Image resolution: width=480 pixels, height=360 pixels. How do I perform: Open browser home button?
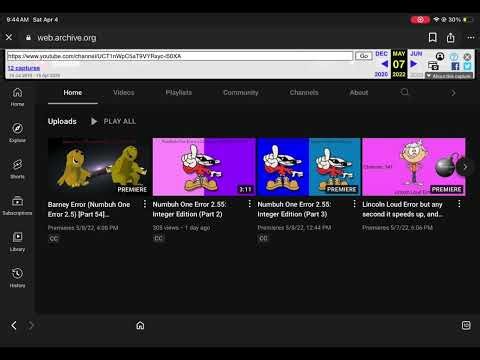[x=140, y=325]
